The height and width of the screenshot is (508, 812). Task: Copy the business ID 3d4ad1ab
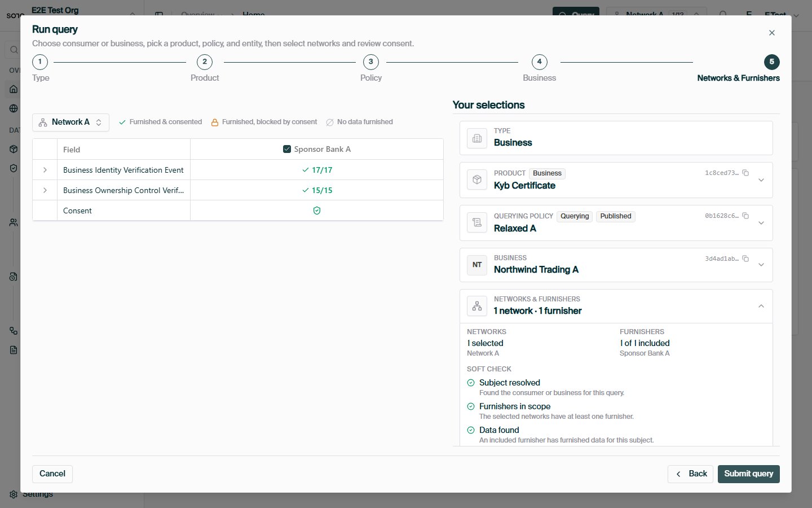pos(745,259)
